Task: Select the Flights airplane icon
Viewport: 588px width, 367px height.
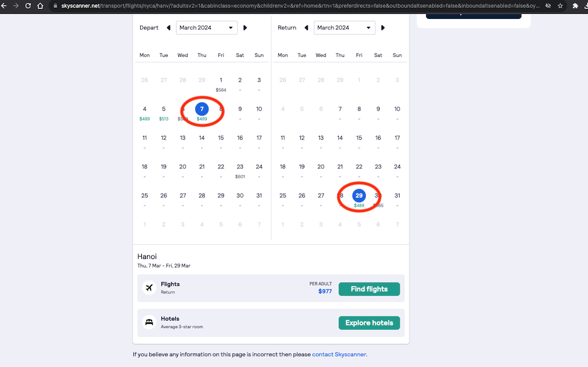Action: (x=150, y=287)
